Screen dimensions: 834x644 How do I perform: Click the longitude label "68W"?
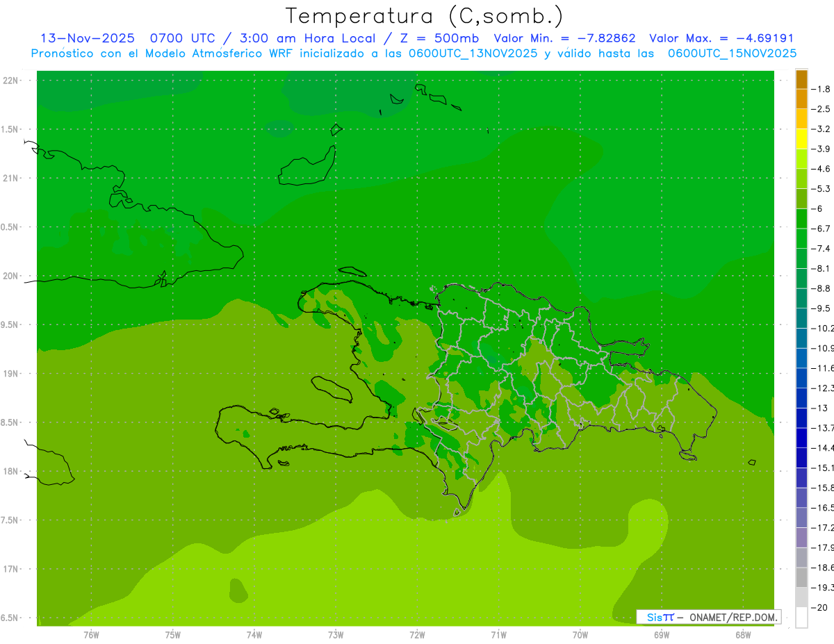click(743, 635)
